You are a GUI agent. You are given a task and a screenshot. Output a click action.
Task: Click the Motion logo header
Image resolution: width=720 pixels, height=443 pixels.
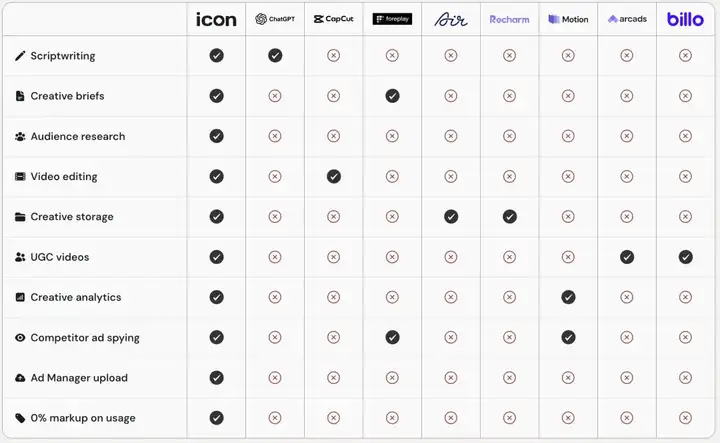point(568,19)
